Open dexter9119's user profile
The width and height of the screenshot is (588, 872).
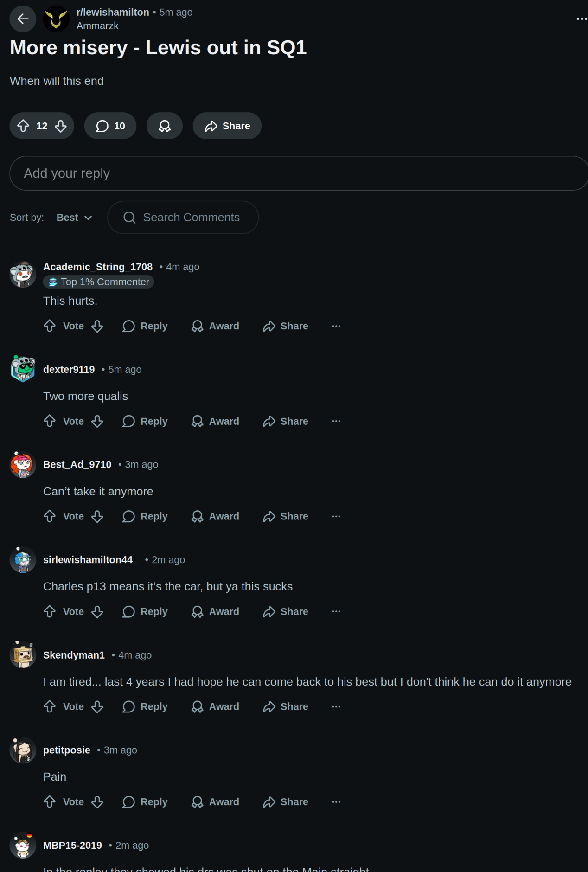(69, 370)
